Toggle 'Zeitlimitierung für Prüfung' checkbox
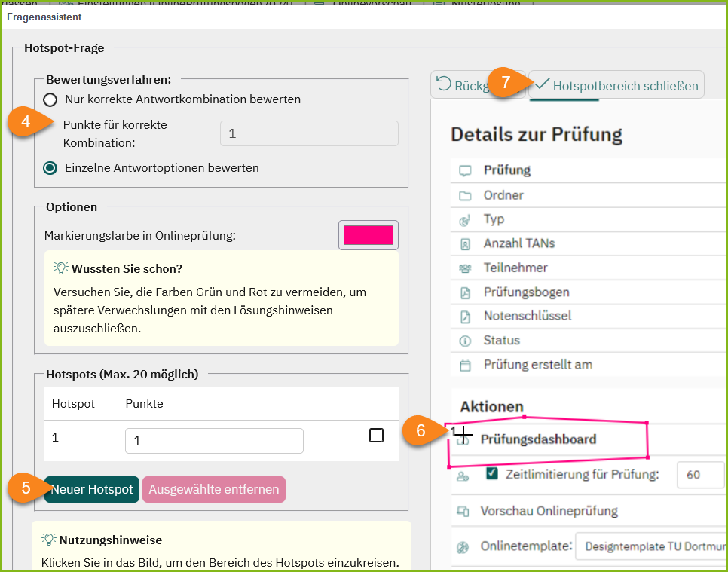This screenshot has width=728, height=572. [491, 473]
